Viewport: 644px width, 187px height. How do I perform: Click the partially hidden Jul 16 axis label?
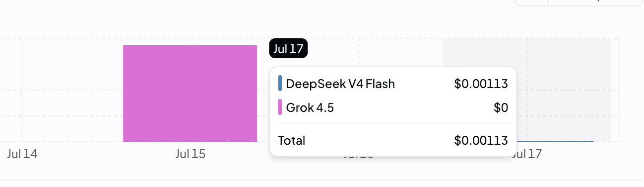358,157
